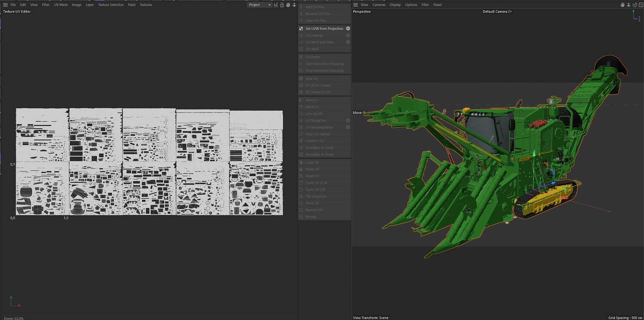The image size is (644, 320).
Task: Click the orbit rotate icon in viewport header
Action: (635, 5)
